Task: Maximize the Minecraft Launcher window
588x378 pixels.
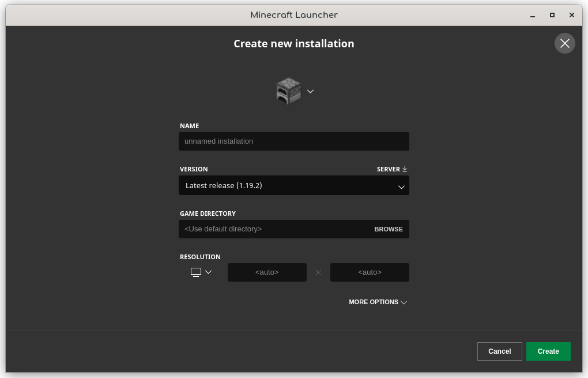Action: pos(552,15)
